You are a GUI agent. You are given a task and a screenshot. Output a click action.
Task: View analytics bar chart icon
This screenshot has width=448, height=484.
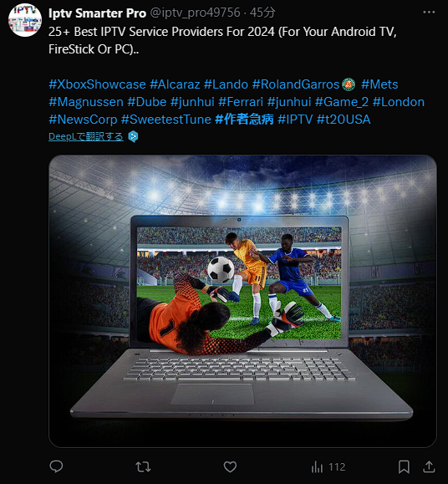pyautogui.click(x=317, y=466)
